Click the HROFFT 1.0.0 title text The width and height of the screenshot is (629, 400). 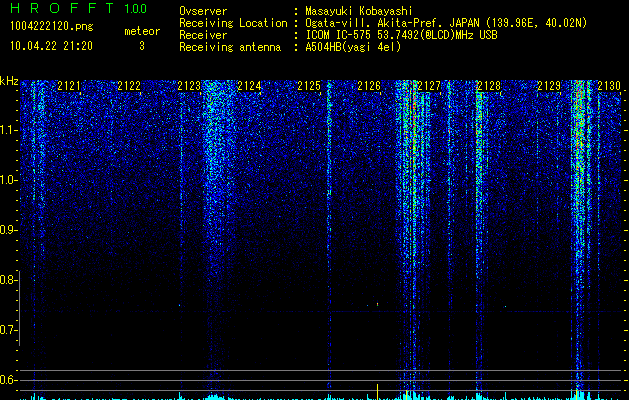pyautogui.click(x=78, y=8)
